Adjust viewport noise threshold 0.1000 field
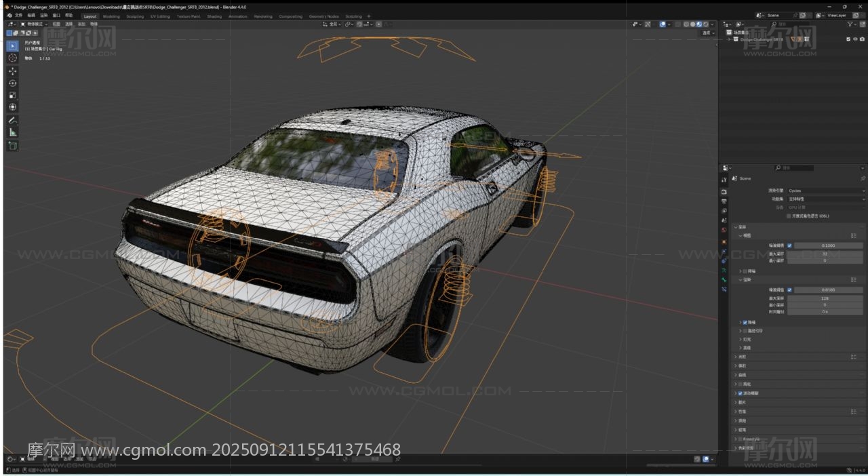The image size is (868, 476). pyautogui.click(x=828, y=245)
